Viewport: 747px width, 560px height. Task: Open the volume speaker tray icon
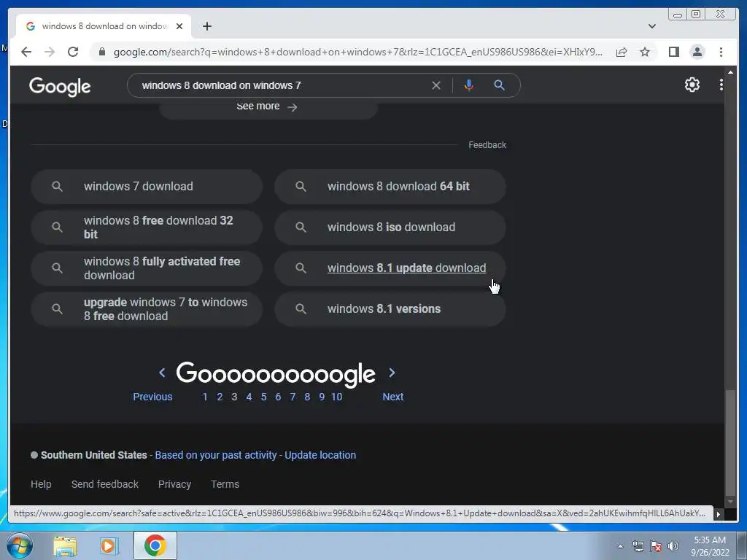coord(673,546)
